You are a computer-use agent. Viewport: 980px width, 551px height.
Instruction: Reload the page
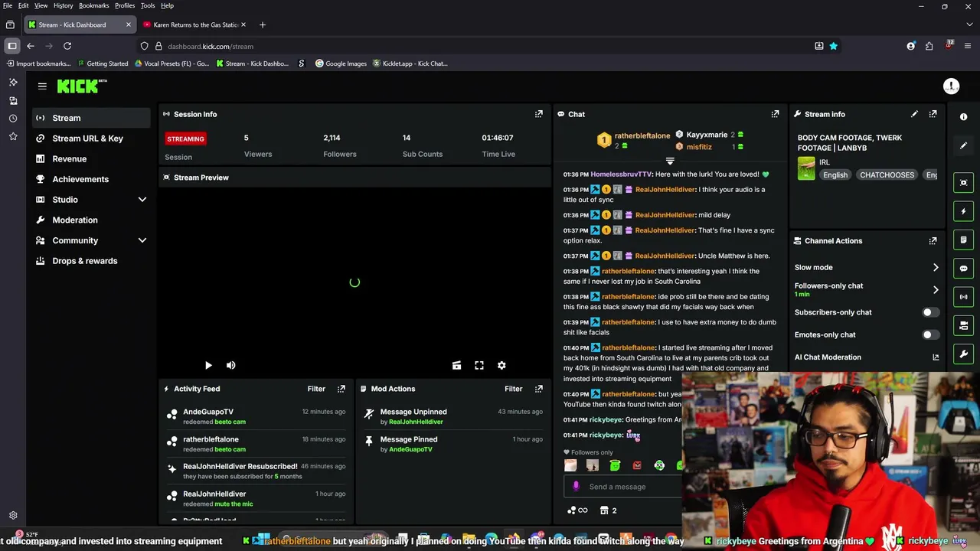pyautogui.click(x=67, y=46)
